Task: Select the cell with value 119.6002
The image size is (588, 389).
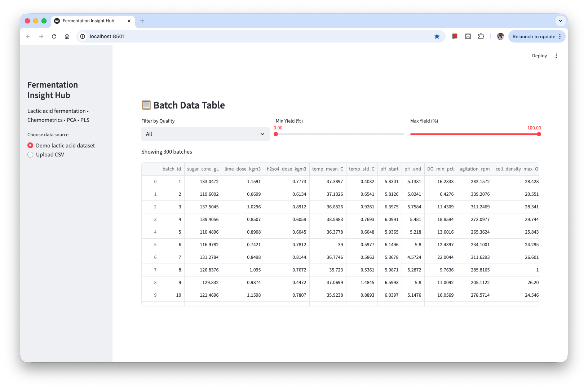Action: click(x=203, y=194)
